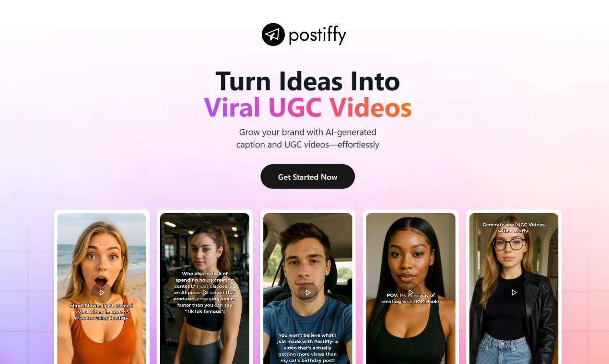Click the 'POV: My new way' caption text
The width and height of the screenshot is (609, 364).
click(x=410, y=298)
